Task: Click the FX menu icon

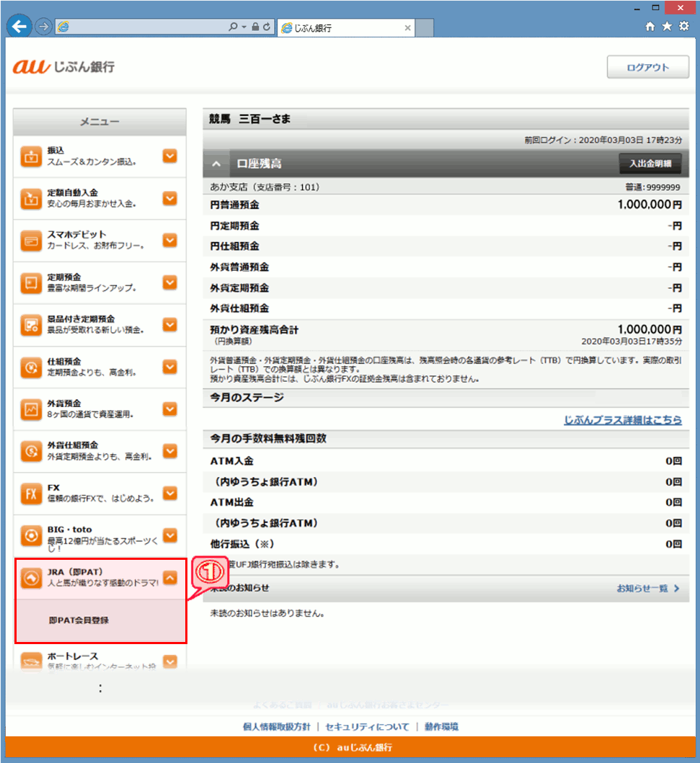Action: [31, 494]
